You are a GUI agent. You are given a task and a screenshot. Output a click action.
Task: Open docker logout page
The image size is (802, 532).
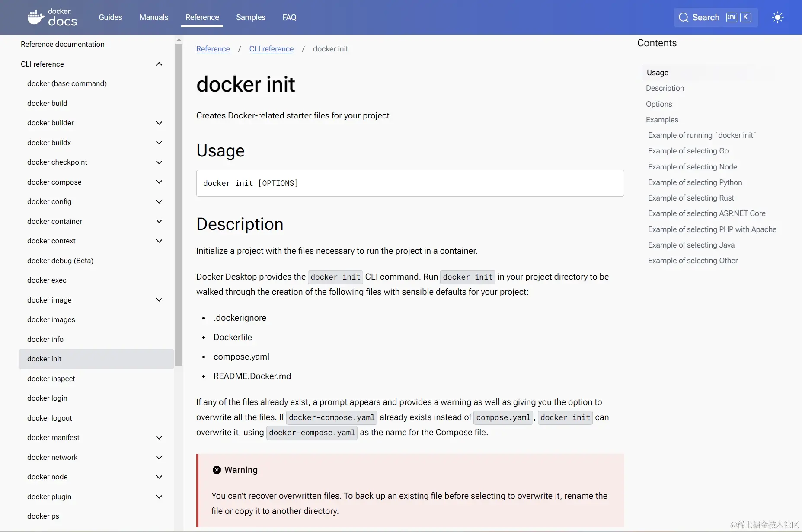[x=49, y=418]
